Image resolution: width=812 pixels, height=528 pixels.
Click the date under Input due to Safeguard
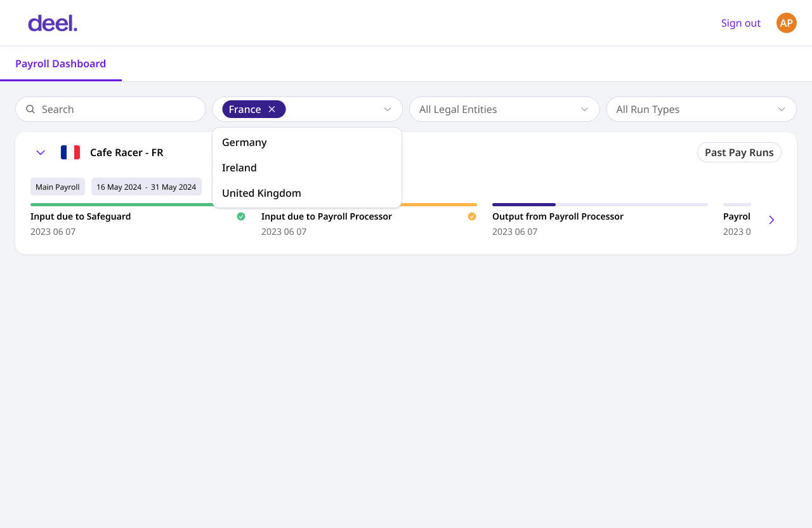(53, 232)
